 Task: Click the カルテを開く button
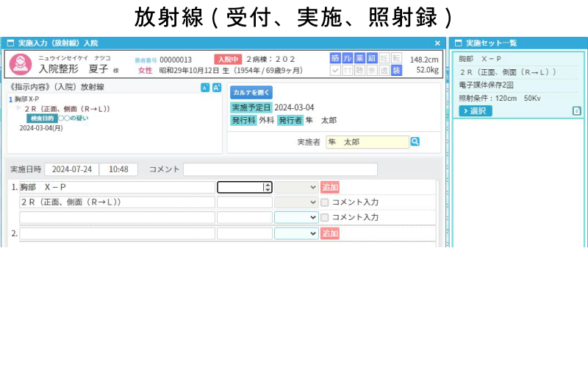(x=251, y=93)
